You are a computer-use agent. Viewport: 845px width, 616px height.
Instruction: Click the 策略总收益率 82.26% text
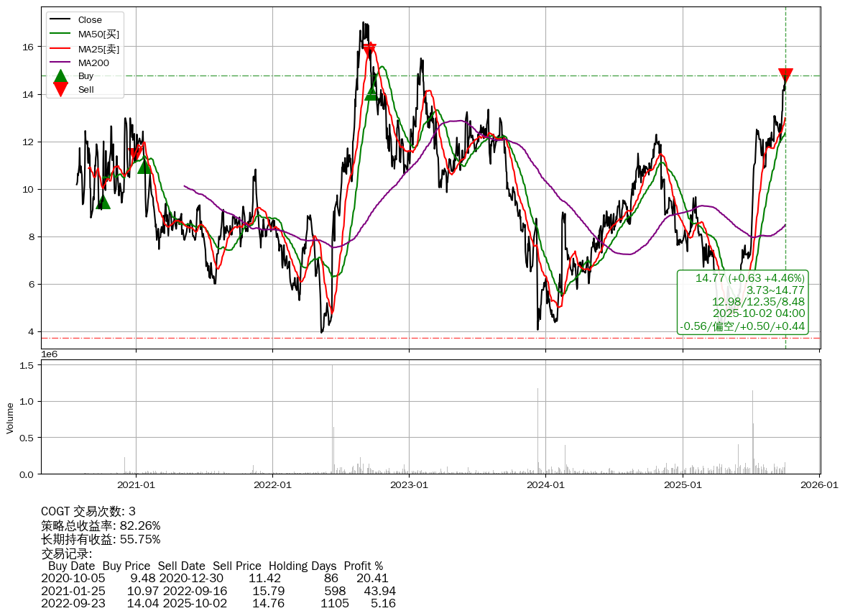click(101, 525)
